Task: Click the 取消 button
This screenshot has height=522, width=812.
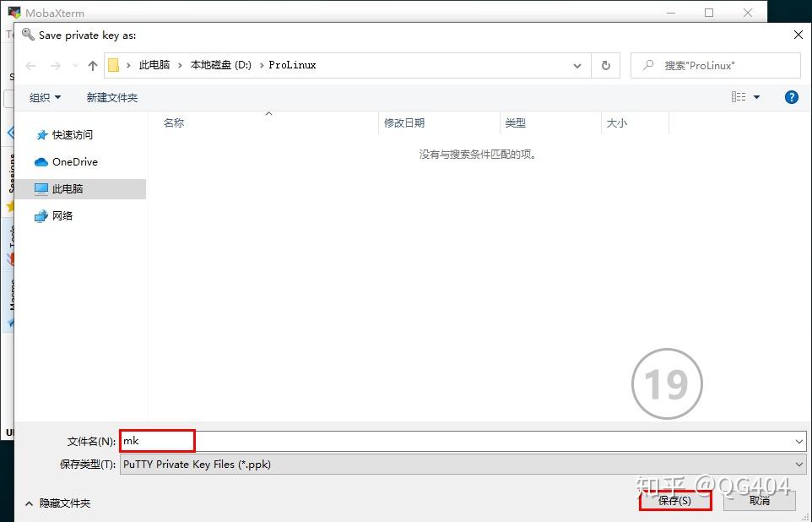Action: pyautogui.click(x=759, y=500)
